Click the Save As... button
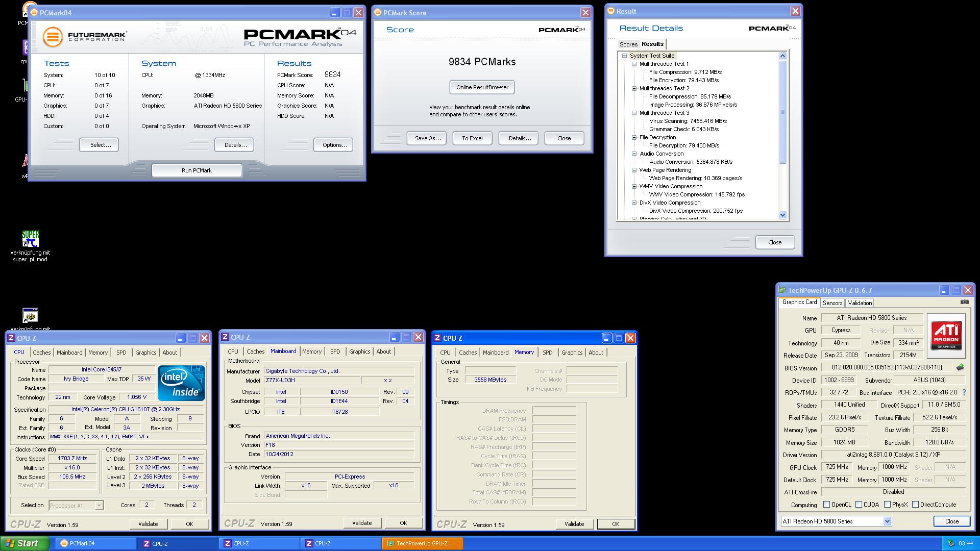Image resolution: width=980 pixels, height=551 pixels. [x=427, y=138]
